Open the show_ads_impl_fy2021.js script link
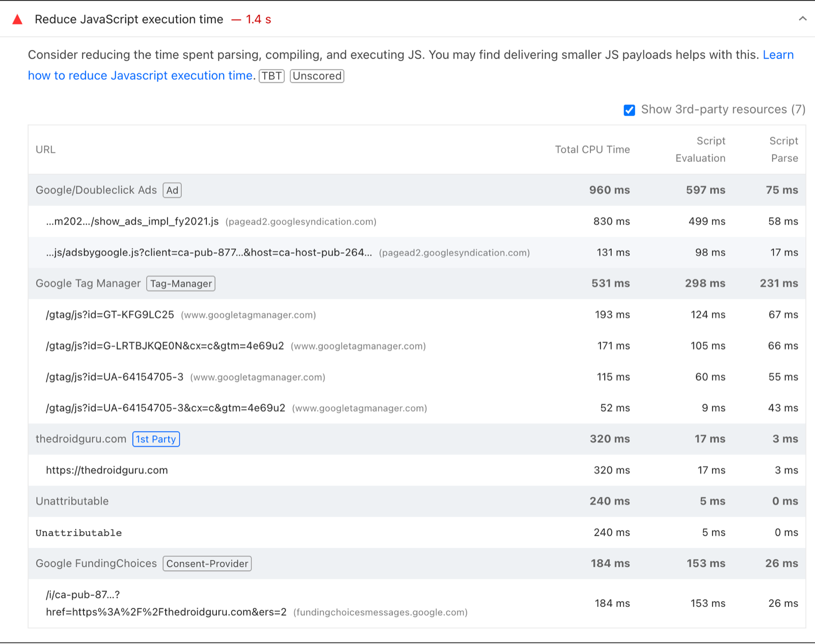Screen dimensions: 815x644 tap(132, 221)
